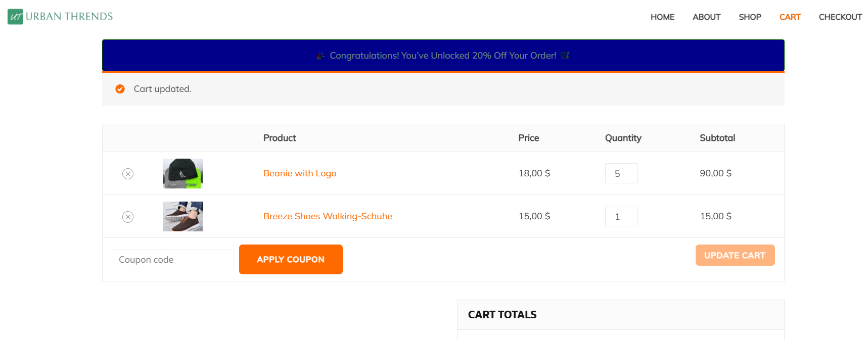Viewport: 868px width, 340px height.
Task: Go to the SHOP page
Action: click(x=750, y=17)
